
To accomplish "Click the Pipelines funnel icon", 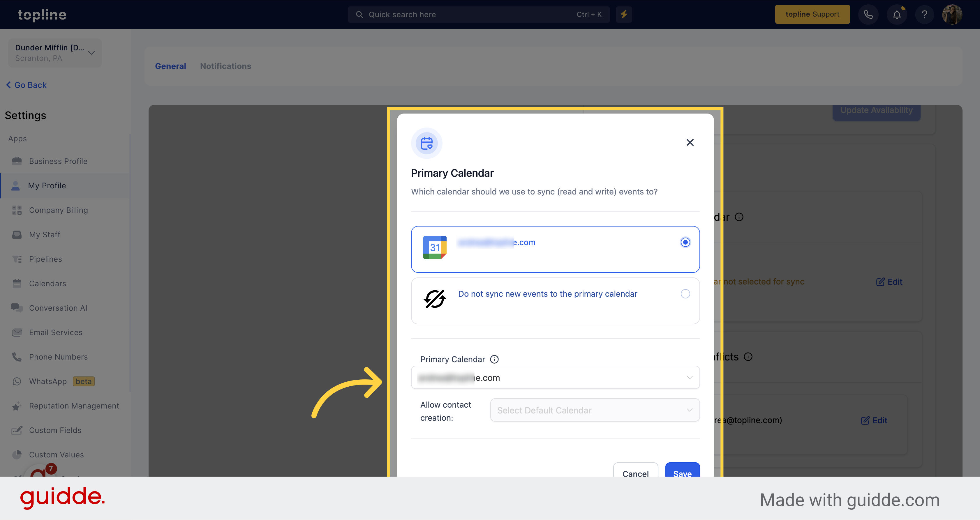I will [17, 259].
